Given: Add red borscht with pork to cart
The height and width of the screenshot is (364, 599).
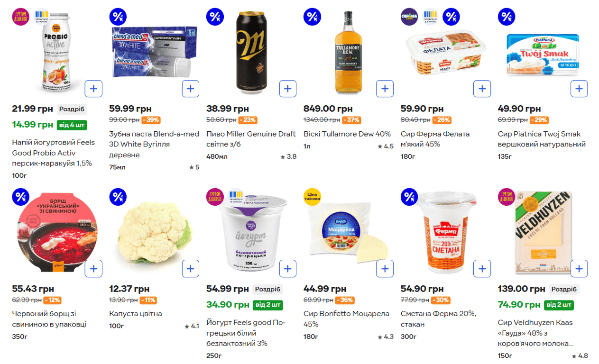Looking at the screenshot, I should 93,269.
